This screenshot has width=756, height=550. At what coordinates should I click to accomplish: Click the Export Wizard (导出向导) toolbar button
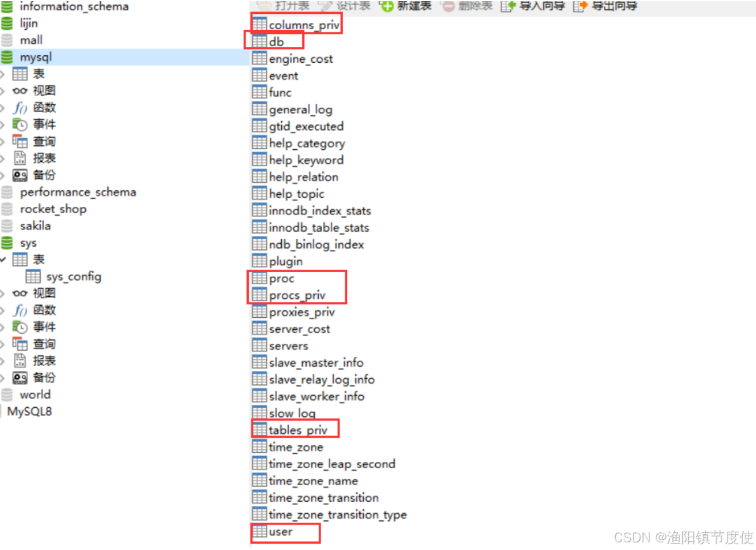[605, 6]
